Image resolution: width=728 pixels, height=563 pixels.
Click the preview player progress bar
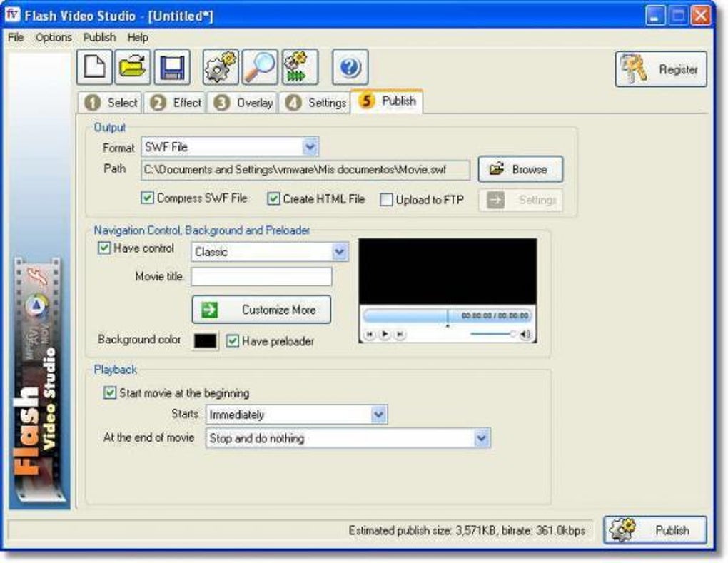tap(448, 316)
